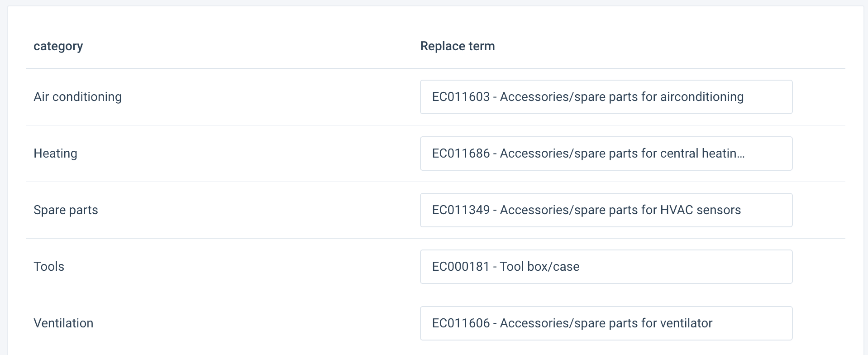Select the 'Air conditioning' category cell

coord(77,97)
